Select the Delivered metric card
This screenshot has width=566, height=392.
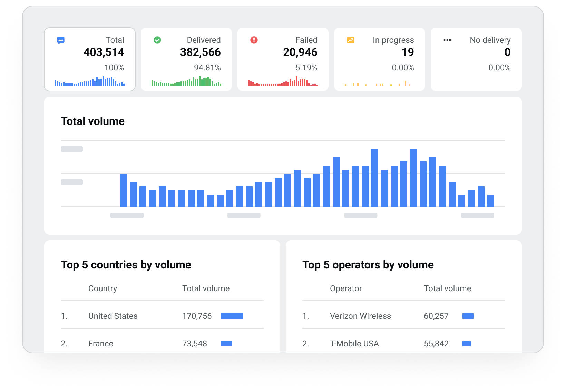point(186,59)
